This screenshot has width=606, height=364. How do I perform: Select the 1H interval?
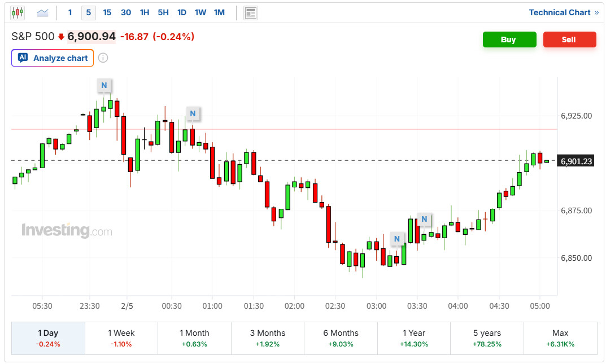coord(145,12)
